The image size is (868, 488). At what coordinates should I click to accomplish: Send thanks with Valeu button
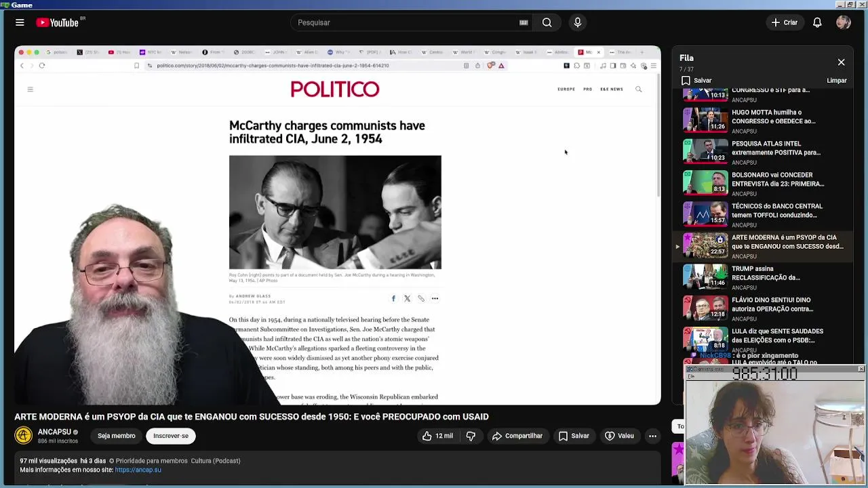pyautogui.click(x=619, y=436)
